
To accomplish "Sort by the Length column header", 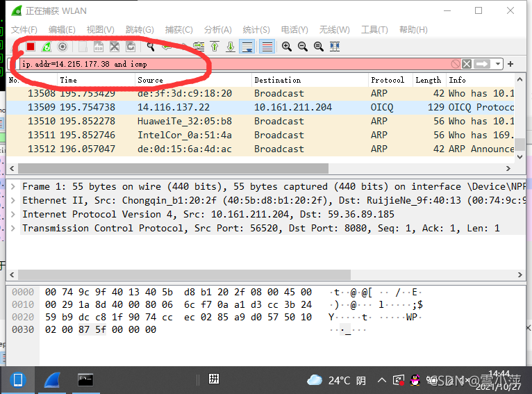I will pos(429,80).
